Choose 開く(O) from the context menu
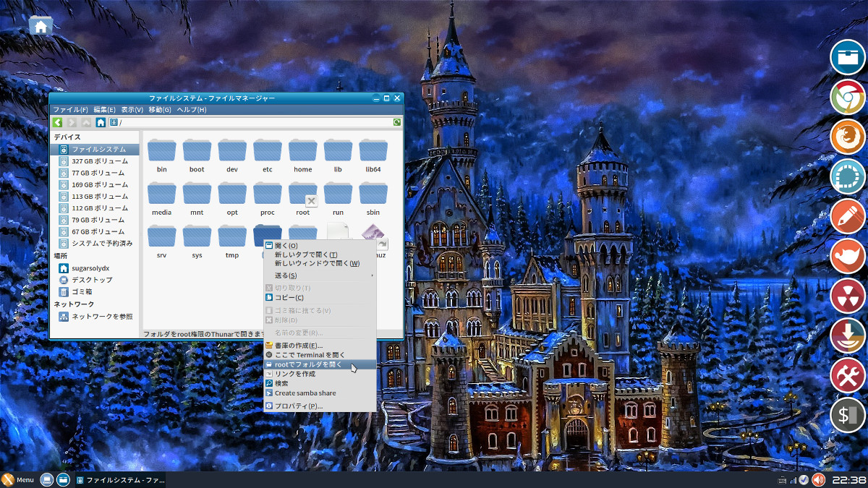Viewport: 868px width, 488px height. click(x=320, y=246)
